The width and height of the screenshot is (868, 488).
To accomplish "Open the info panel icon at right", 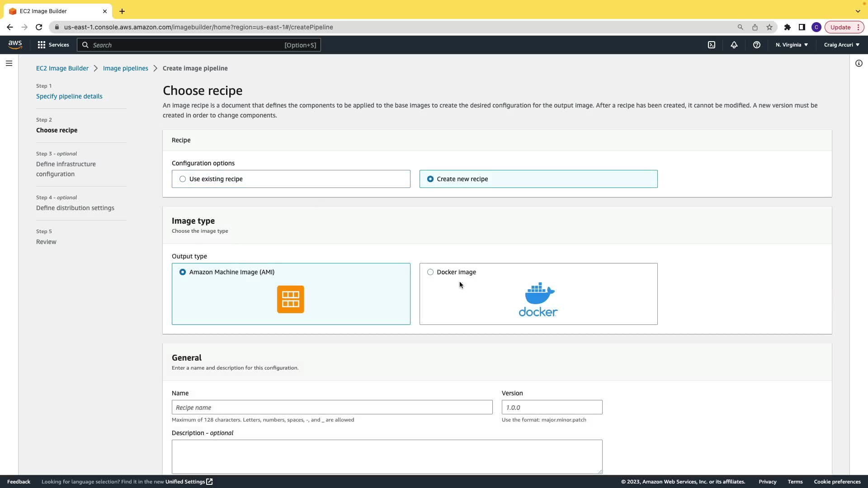I will coord(859,63).
